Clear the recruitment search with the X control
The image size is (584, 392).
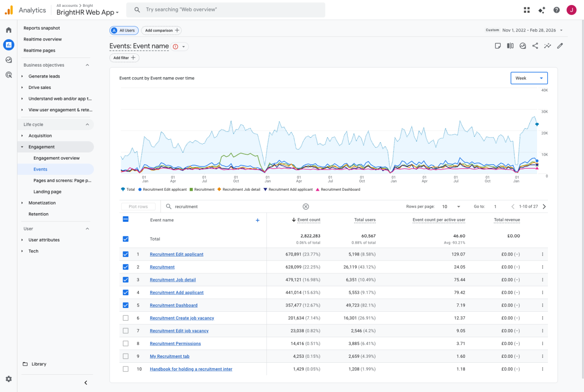[x=306, y=206]
